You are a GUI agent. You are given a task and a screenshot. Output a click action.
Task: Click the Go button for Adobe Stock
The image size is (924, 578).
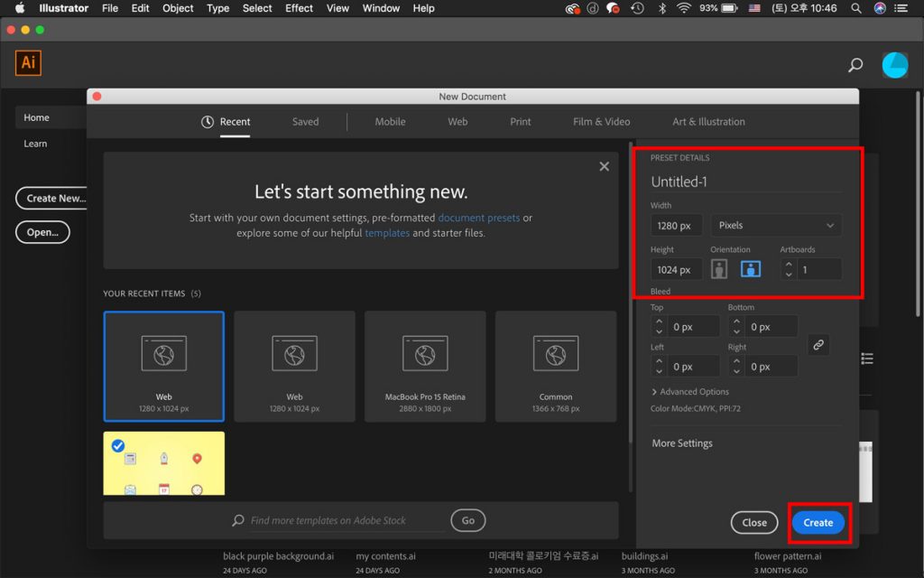tap(468, 520)
